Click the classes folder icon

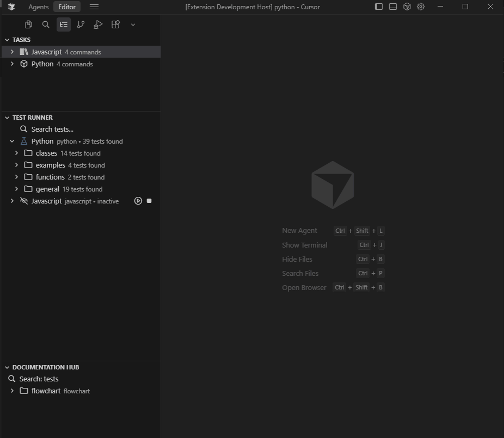(x=28, y=153)
